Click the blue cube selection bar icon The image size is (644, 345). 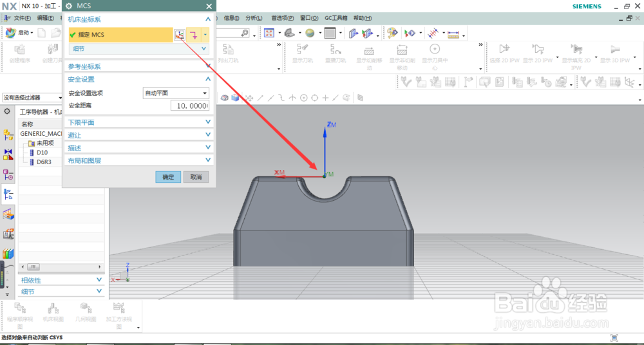pyautogui.click(x=235, y=98)
